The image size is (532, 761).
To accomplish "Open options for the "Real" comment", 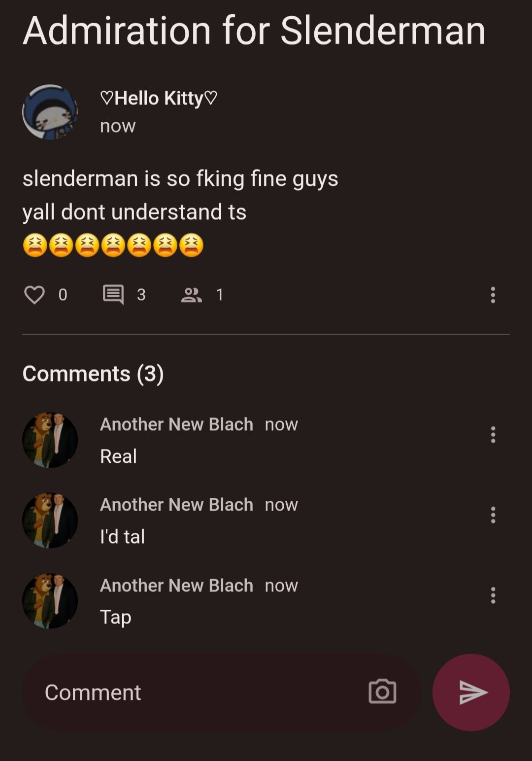I will (493, 435).
